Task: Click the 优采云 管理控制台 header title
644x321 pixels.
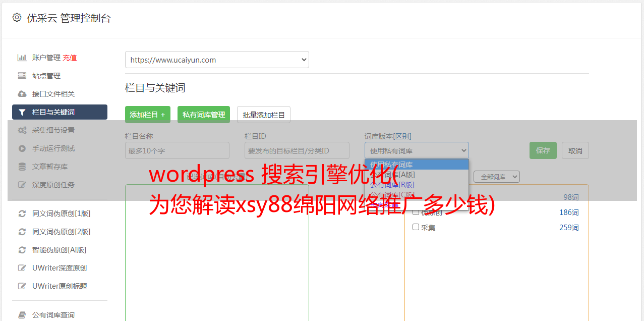Action: click(x=69, y=18)
